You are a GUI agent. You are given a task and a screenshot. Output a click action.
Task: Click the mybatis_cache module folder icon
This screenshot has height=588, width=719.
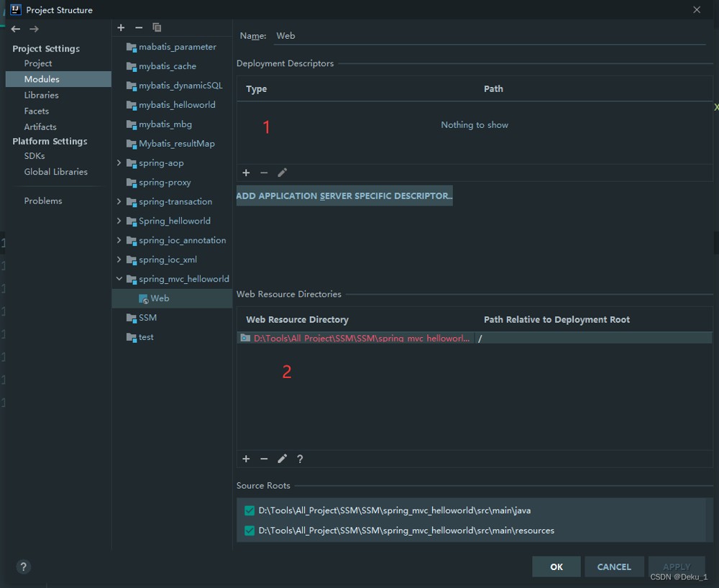coord(131,66)
